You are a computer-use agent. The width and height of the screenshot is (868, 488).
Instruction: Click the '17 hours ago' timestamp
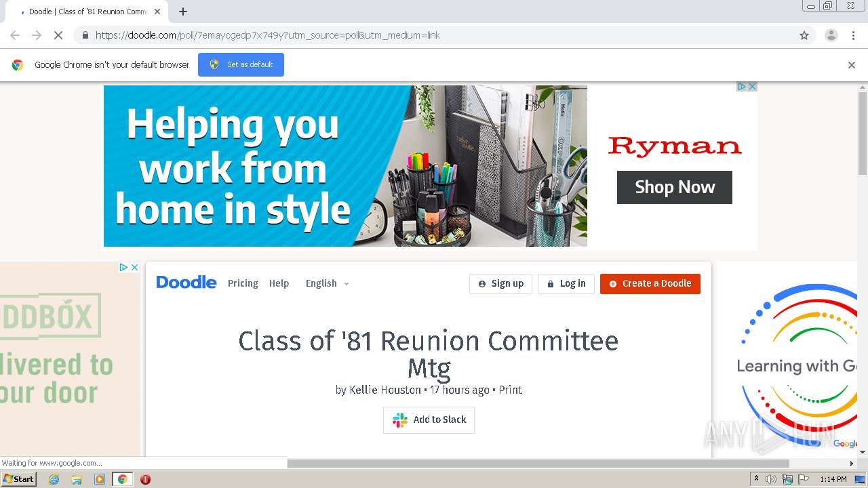tap(459, 390)
